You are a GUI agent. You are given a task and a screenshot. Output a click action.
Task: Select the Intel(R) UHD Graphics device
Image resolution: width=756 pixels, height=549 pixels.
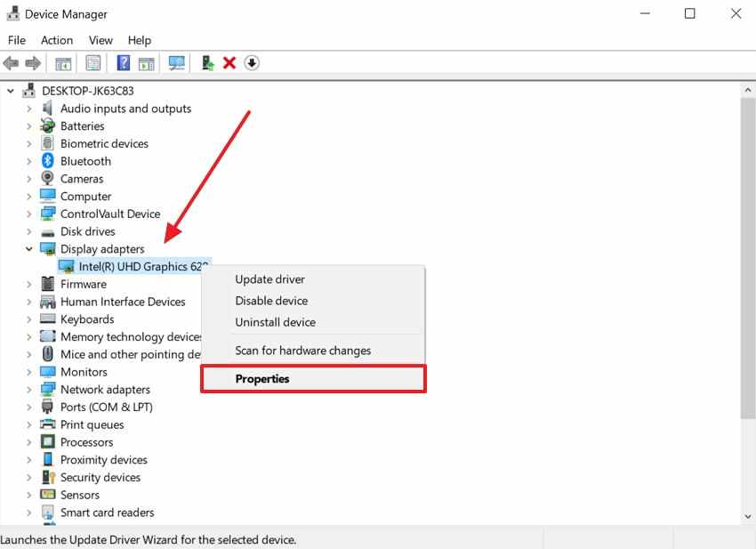(x=142, y=266)
